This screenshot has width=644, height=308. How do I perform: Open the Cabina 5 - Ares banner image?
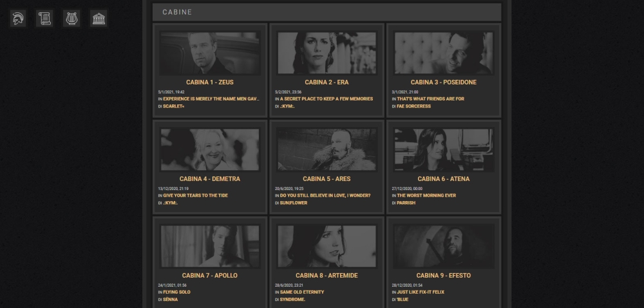coord(327,149)
